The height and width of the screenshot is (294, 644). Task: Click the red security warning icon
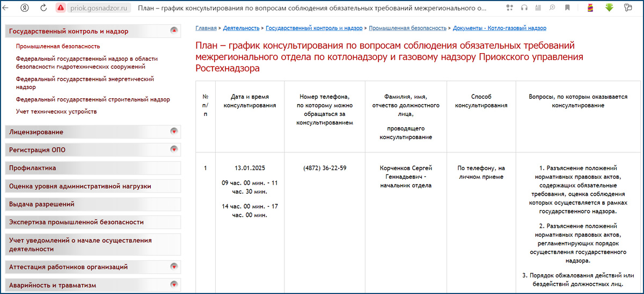(60, 8)
